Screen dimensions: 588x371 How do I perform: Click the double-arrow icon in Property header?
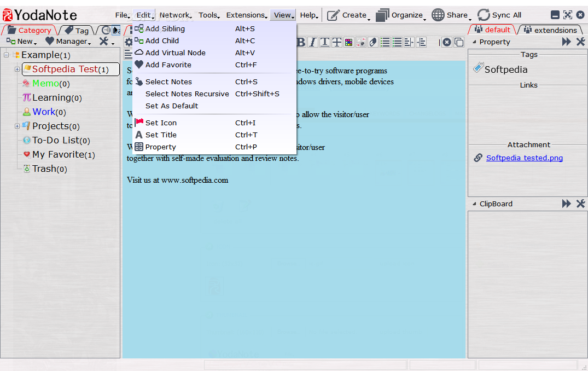(x=566, y=42)
